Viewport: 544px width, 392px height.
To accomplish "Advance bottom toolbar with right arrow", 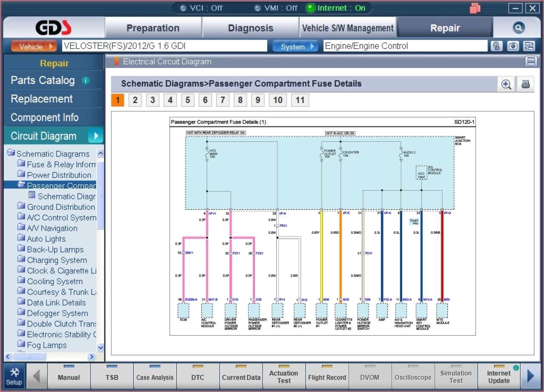I will pos(530,376).
